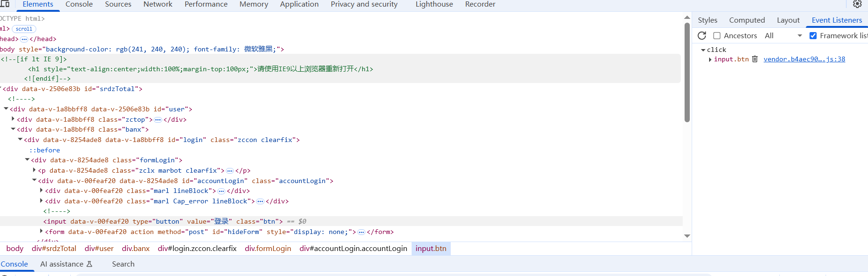This screenshot has width=868, height=276.
Task: Open vendor.b4aec90 js:38 source link
Action: [804, 59]
